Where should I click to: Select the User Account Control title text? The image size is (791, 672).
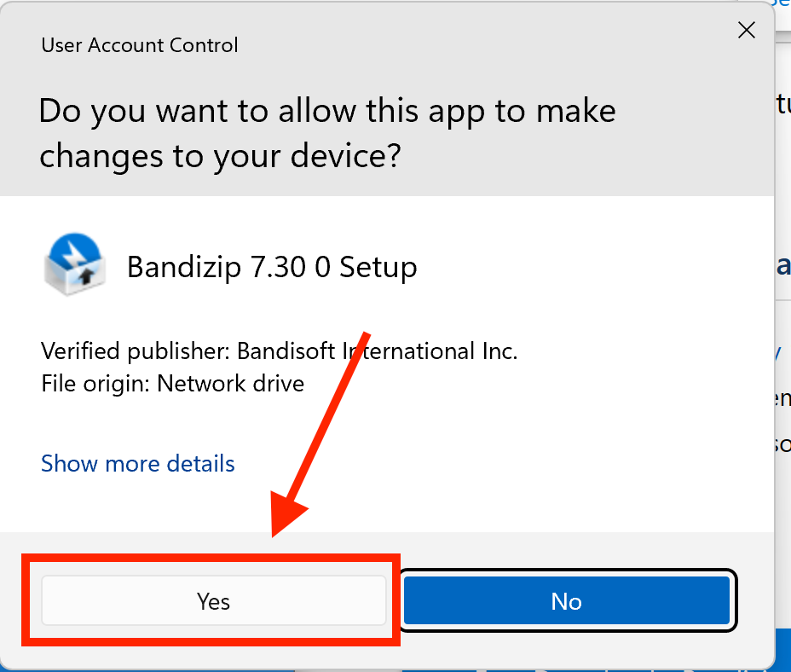tap(139, 45)
